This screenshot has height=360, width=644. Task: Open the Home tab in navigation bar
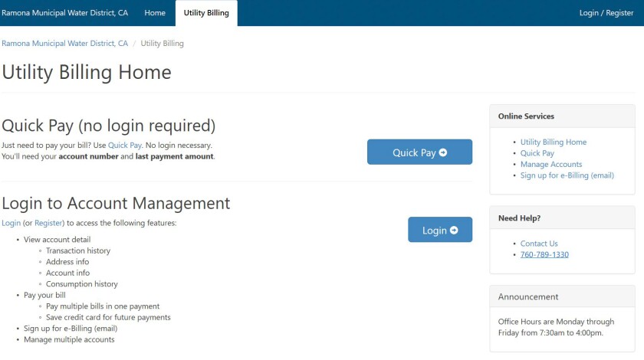[x=155, y=13]
